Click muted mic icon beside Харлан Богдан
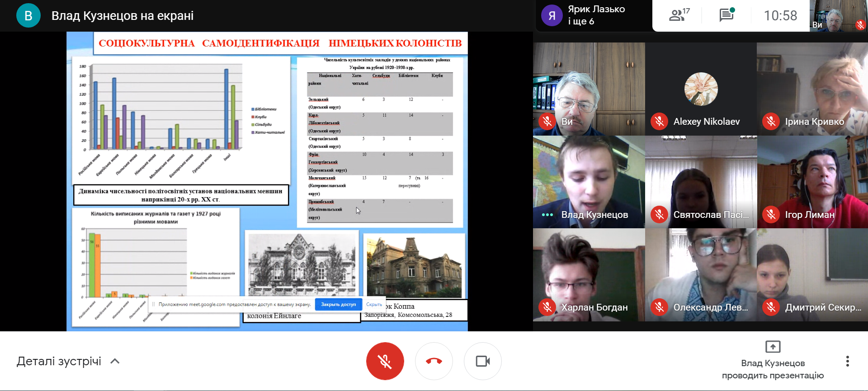 (x=547, y=307)
